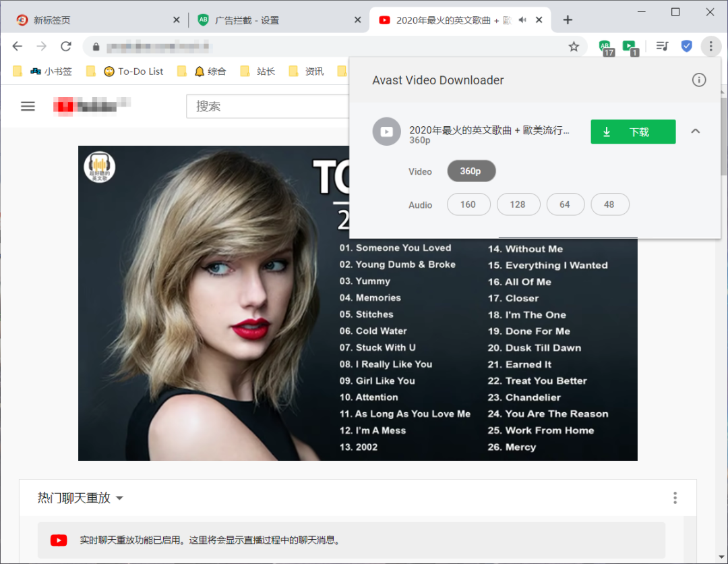This screenshot has width=728, height=564.
Task: Open the hamburger menu on the webpage
Action: 27,106
